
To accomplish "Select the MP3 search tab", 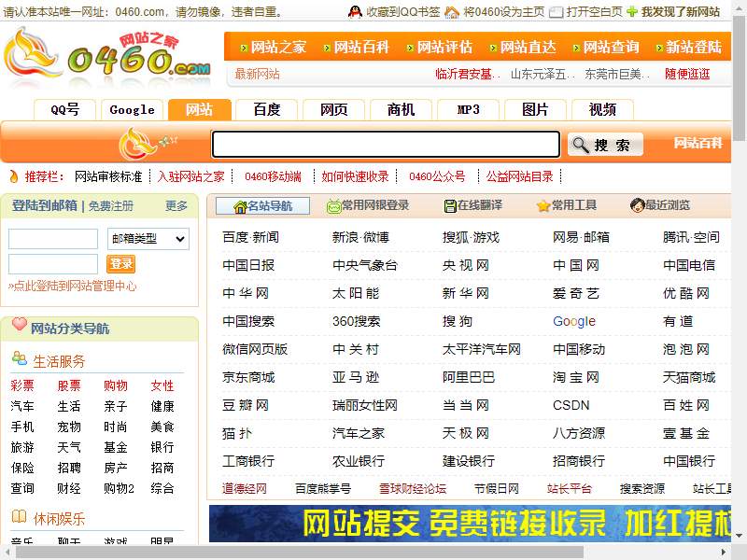I will click(468, 109).
